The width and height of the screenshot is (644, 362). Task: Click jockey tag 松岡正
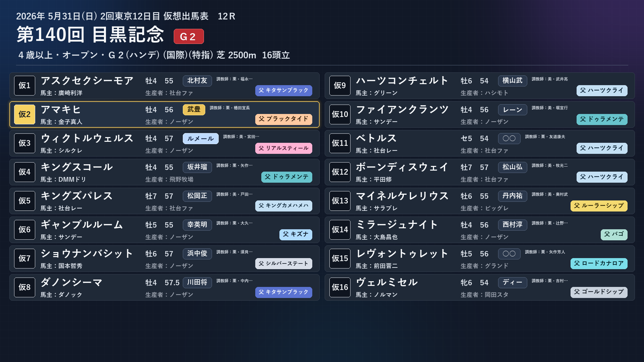197,196
